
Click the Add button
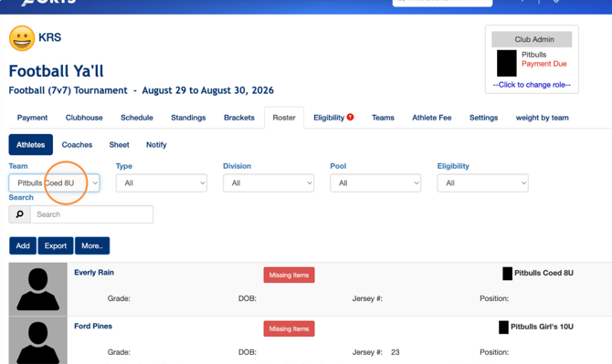tap(23, 245)
